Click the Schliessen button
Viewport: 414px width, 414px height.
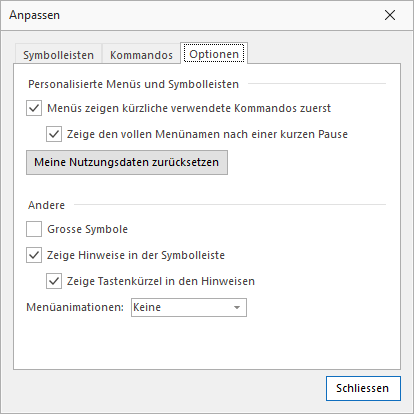pyautogui.click(x=363, y=388)
